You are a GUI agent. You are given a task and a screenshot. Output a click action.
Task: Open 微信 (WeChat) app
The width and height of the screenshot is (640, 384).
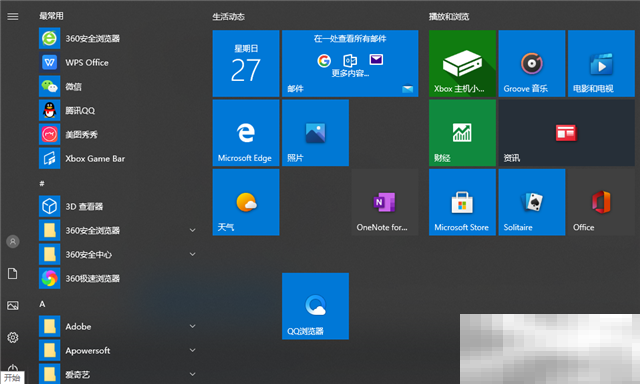click(118, 87)
